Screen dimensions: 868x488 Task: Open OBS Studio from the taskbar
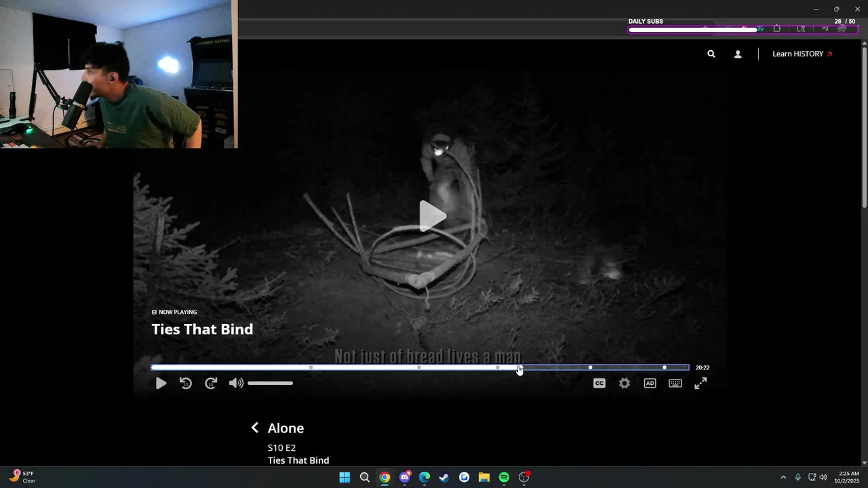point(524,477)
